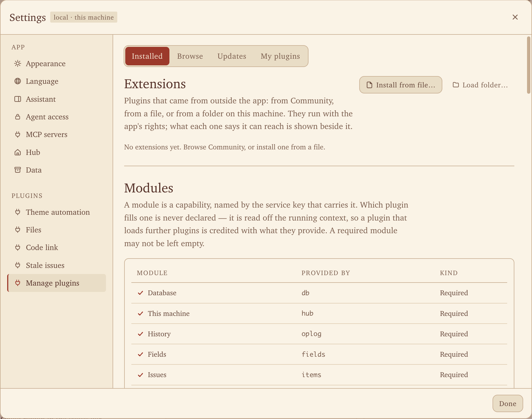
Task: Click Load folder… button
Action: (x=480, y=85)
